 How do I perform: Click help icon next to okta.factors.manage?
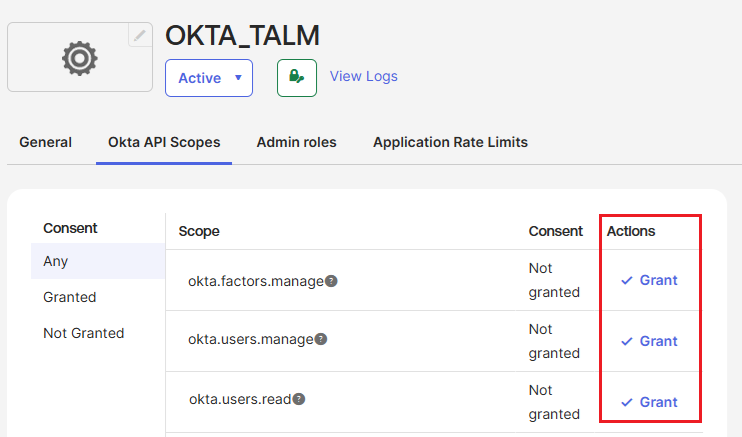point(332,281)
